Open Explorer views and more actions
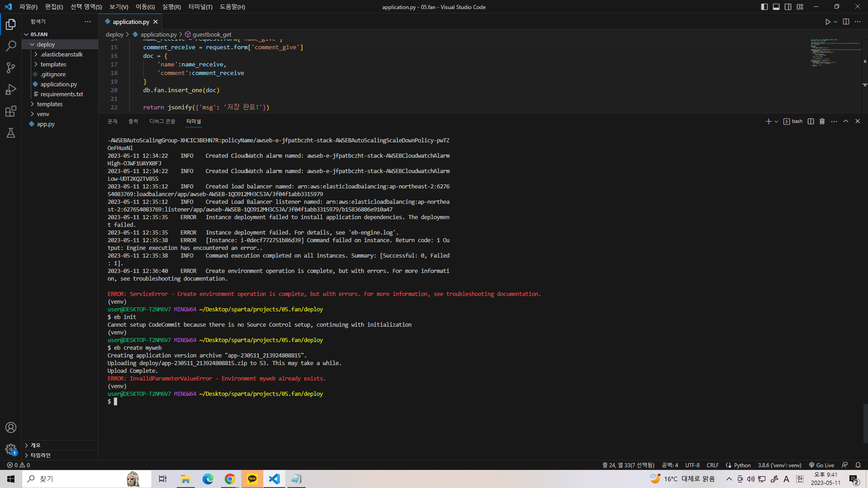868x488 pixels. pyautogui.click(x=88, y=22)
